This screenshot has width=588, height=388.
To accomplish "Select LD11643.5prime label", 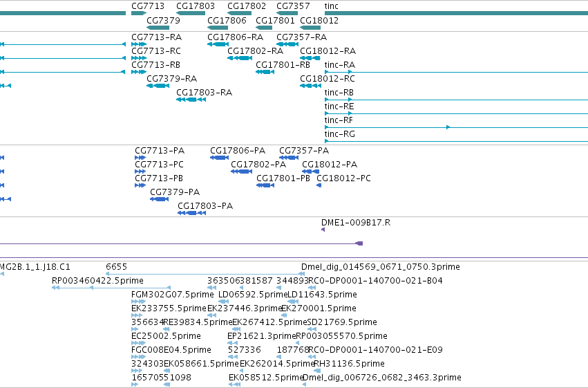I will point(322,295).
